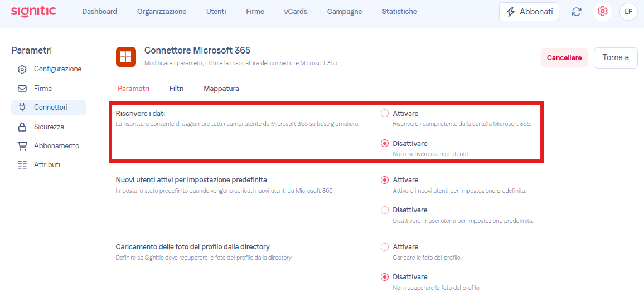Viewport: 644px width, 296px height.
Task: Switch to the Mappatura tab
Action: (221, 88)
